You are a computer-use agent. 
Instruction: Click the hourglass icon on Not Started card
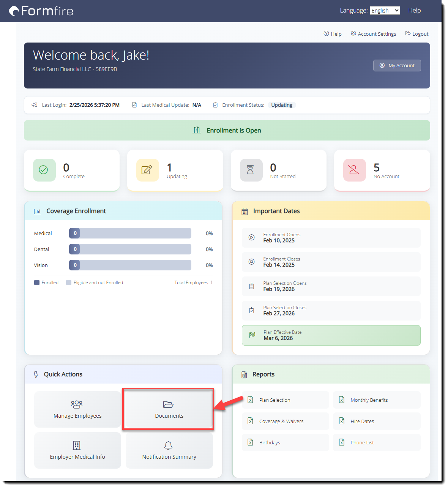click(251, 170)
